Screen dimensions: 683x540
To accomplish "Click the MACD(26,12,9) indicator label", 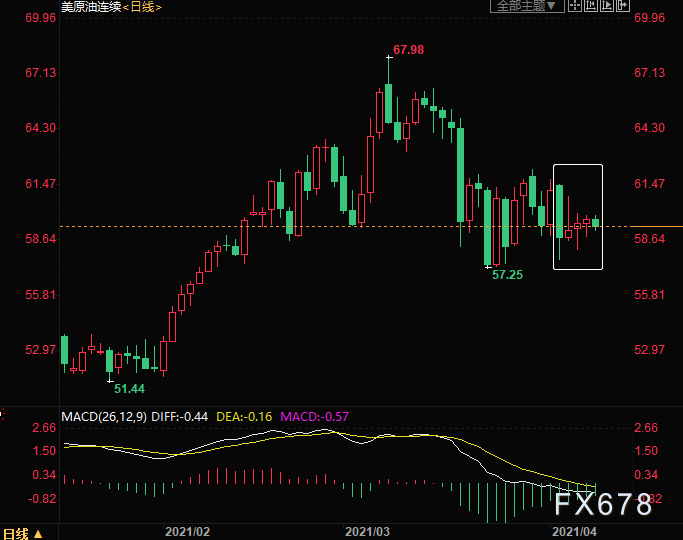I will coord(104,415).
